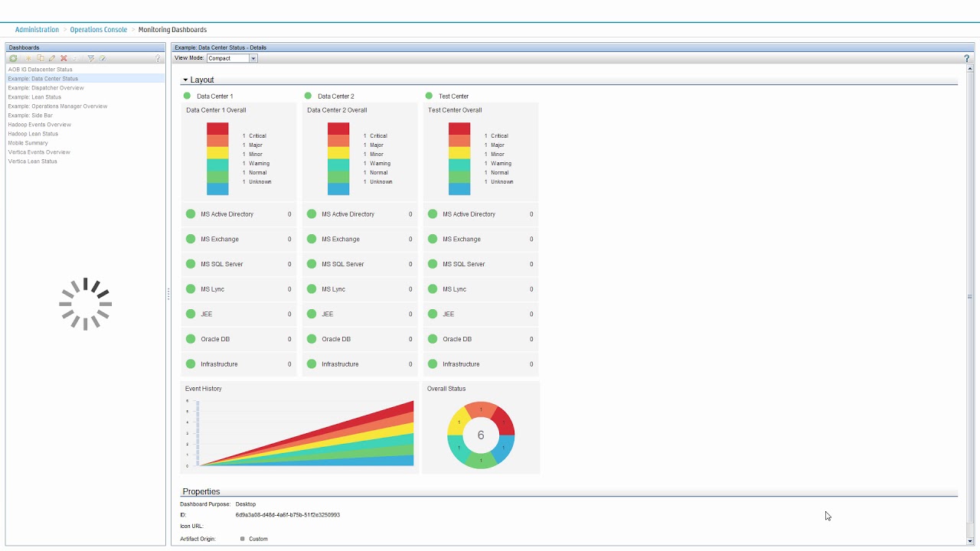This screenshot has width=980, height=551.
Task: Select Example: Dispatcher Overview dashboard
Action: (x=85, y=88)
